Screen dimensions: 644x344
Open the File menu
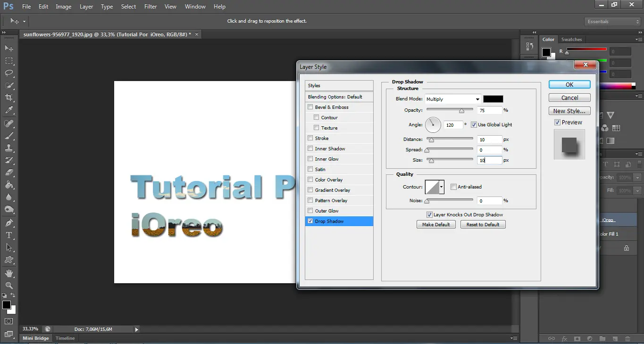click(26, 7)
